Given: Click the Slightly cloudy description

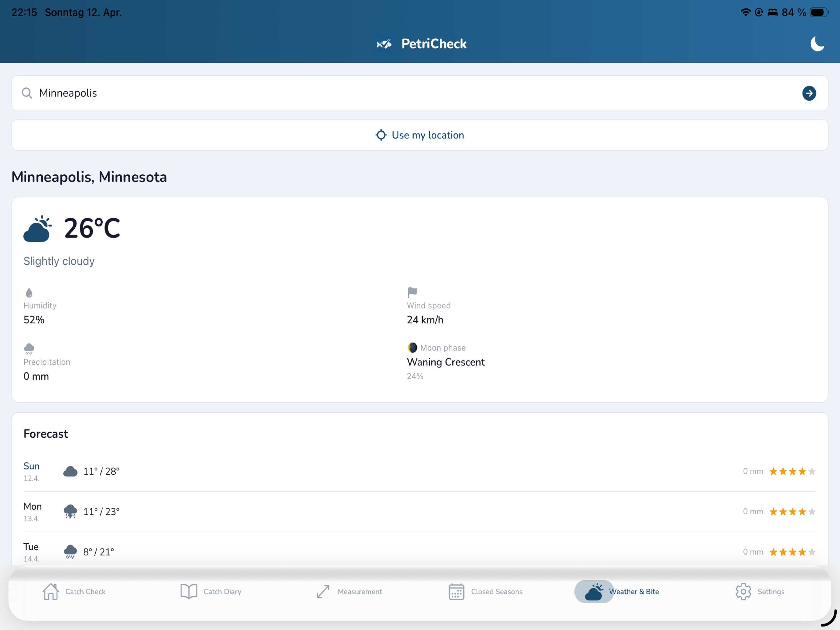Looking at the screenshot, I should tap(59, 261).
